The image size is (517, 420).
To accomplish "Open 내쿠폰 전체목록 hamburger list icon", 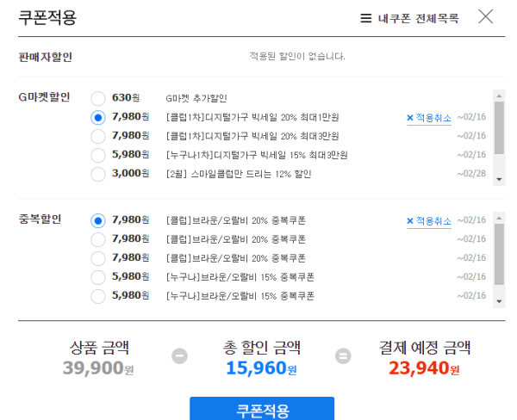I will point(365,18).
